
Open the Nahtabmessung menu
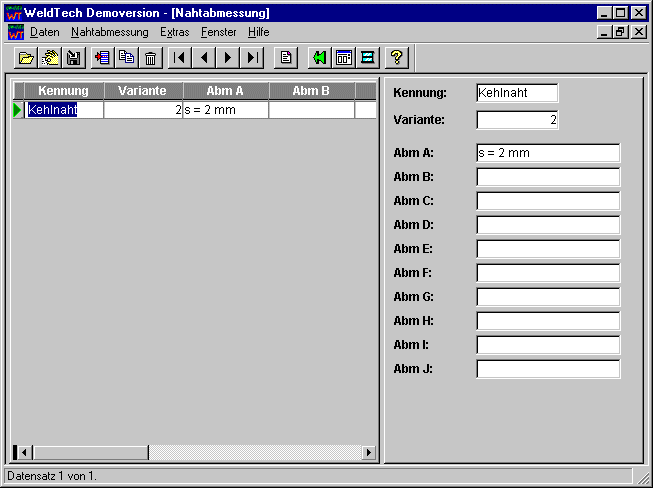coord(109,32)
